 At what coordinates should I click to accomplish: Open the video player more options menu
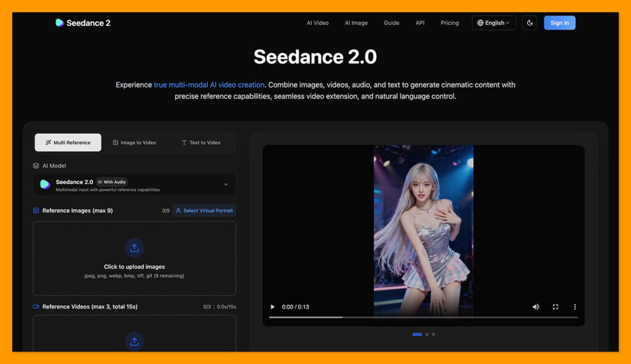point(575,307)
